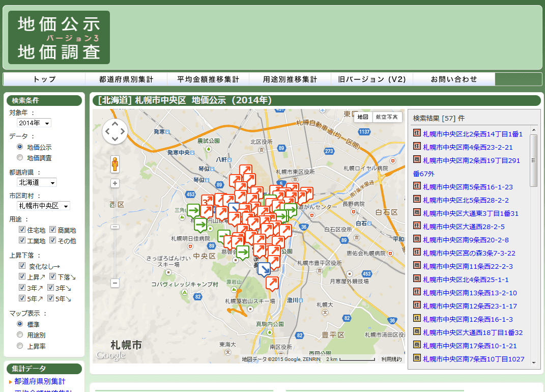545x392 pixels.
Task: Select the 上昇率 map display radio
Action: pyautogui.click(x=20, y=346)
